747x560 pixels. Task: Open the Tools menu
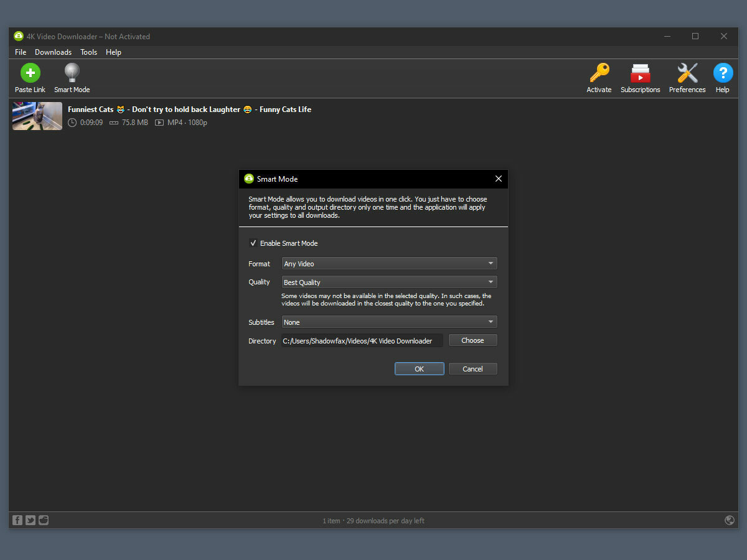pyautogui.click(x=89, y=52)
